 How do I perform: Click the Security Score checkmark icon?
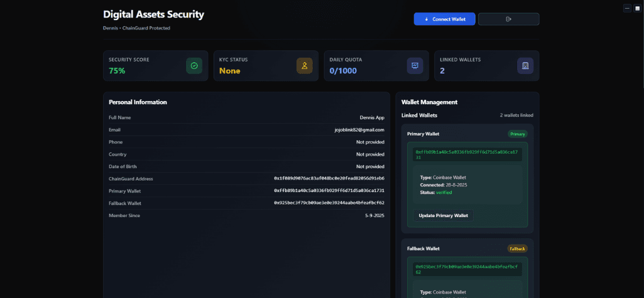pos(194,66)
